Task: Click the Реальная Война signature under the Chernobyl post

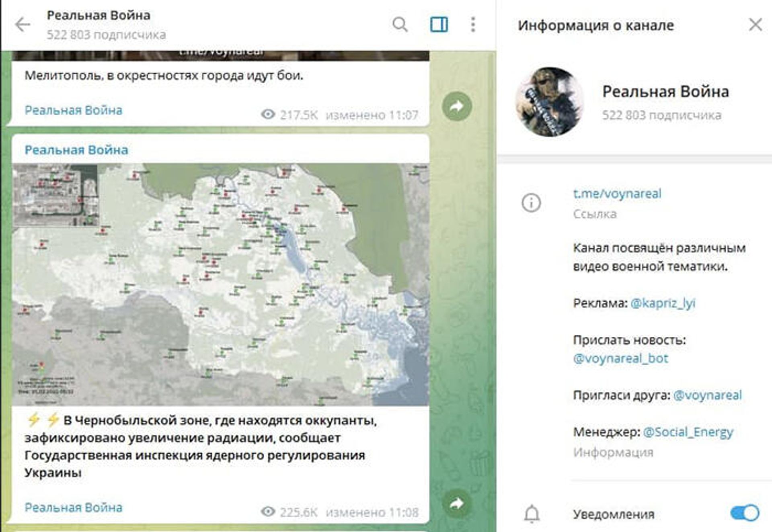Action: (73, 507)
